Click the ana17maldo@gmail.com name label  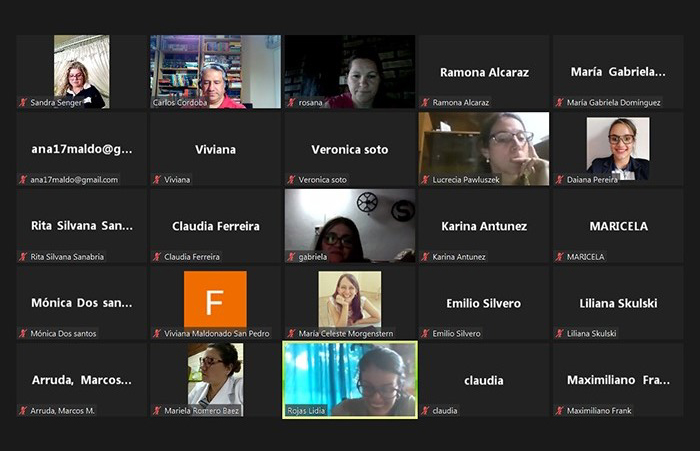click(74, 180)
